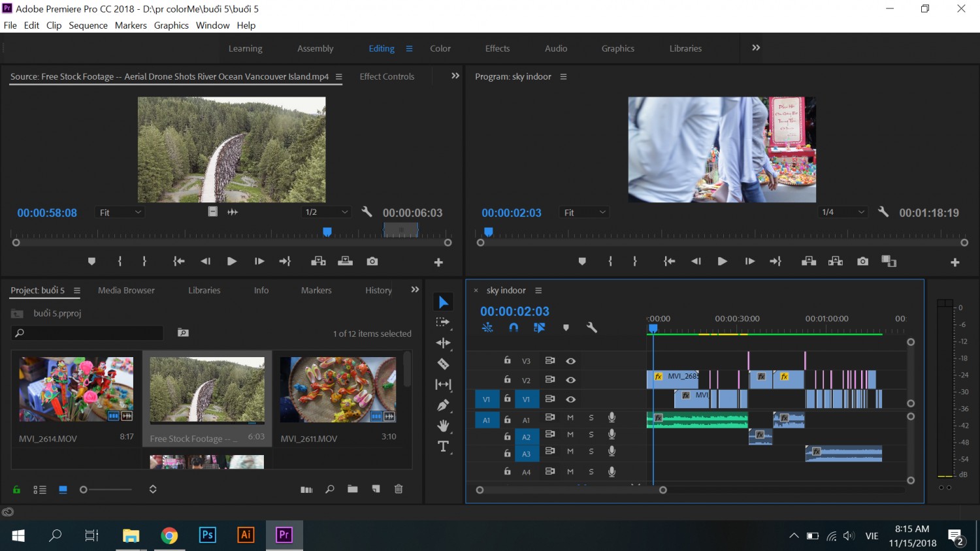Open the Sequence menu
The height and width of the screenshot is (551, 980).
point(88,25)
